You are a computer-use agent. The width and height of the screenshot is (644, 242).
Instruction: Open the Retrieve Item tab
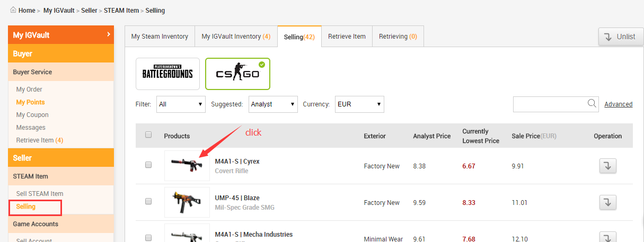click(x=347, y=37)
